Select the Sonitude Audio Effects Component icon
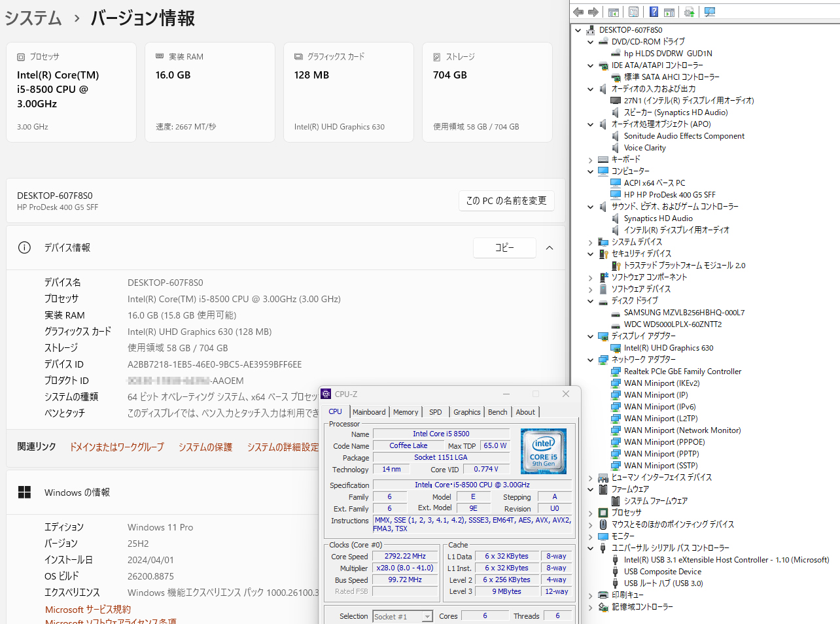The image size is (840, 624). [616, 136]
